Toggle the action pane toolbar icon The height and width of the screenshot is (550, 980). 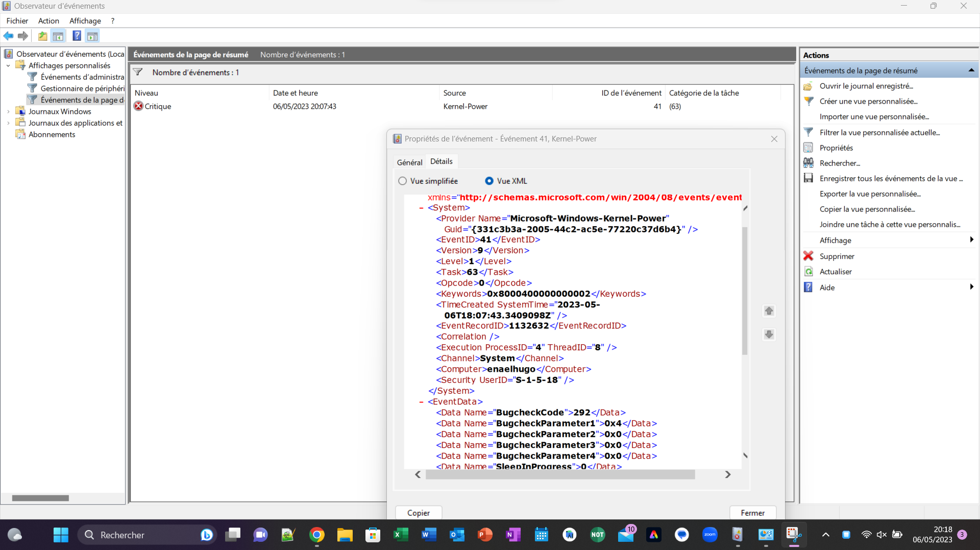click(x=92, y=36)
